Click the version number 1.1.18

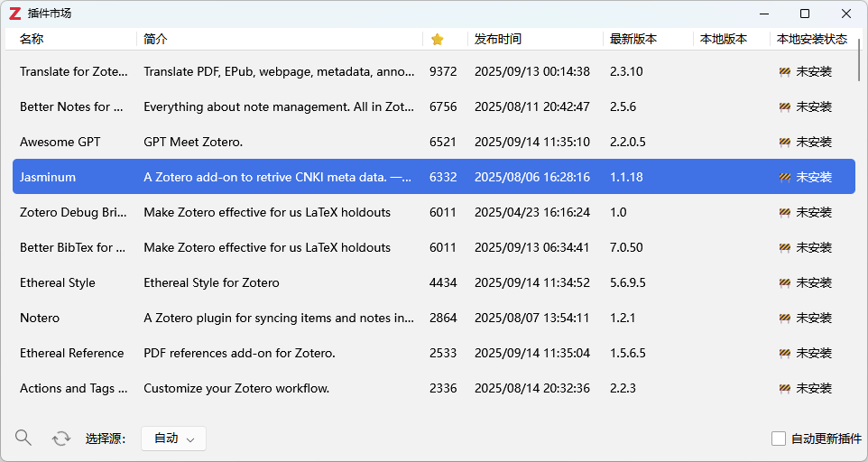pyautogui.click(x=626, y=177)
